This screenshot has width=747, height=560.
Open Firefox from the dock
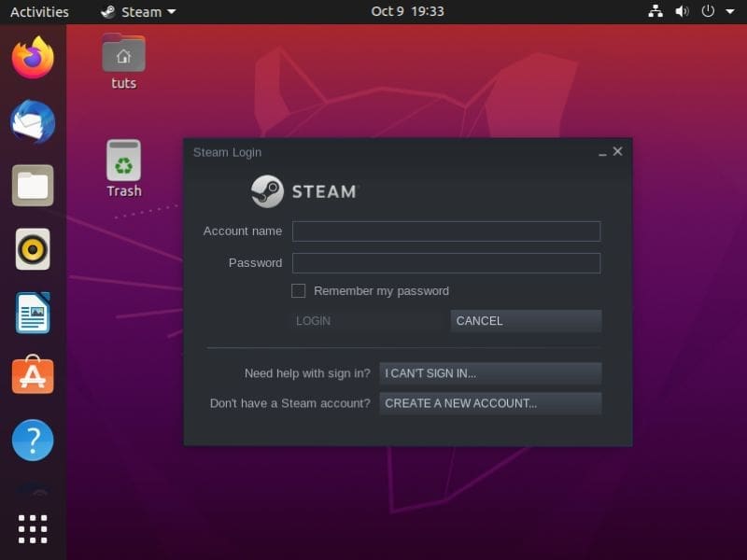click(33, 58)
